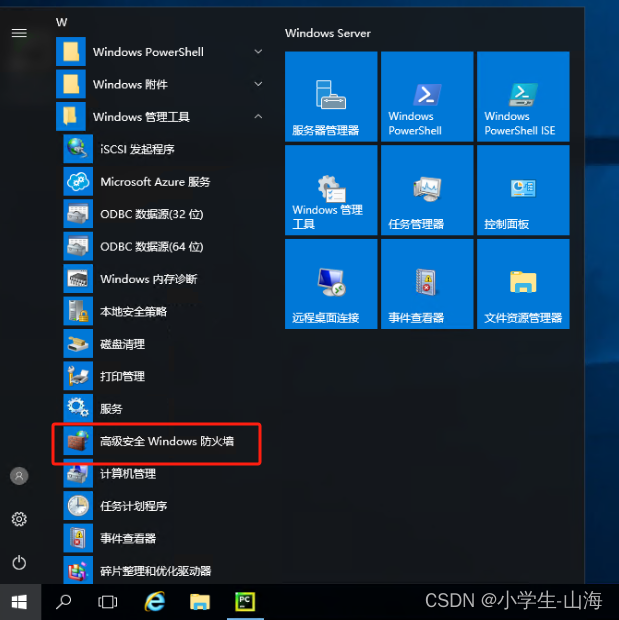Expand the Windows PowerShell folder chevron
619x620 pixels.
coord(258,52)
